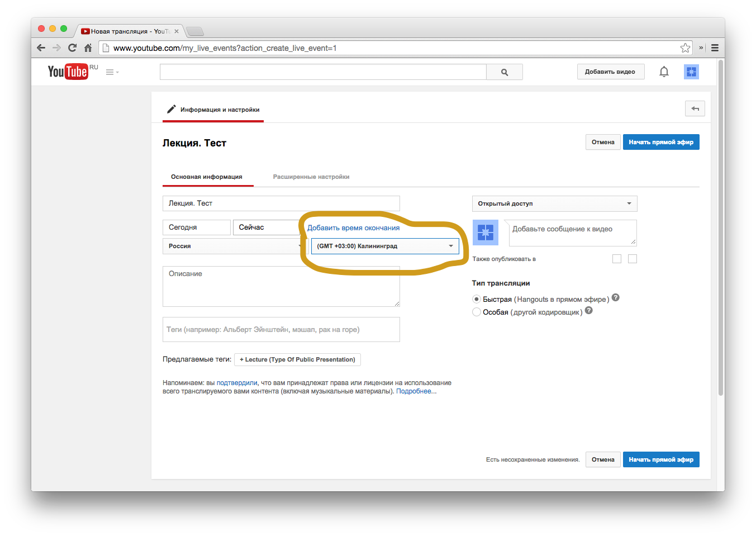Select the Основная информация tab
Image resolution: width=756 pixels, height=536 pixels.
pos(207,177)
